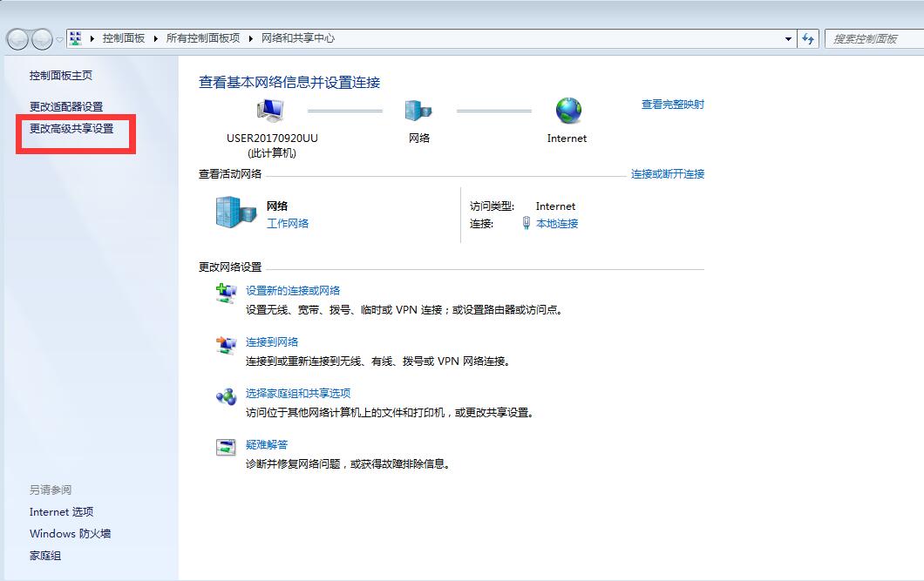Open Windows 防火墙 from sidebar
924x581 pixels.
tap(69, 533)
